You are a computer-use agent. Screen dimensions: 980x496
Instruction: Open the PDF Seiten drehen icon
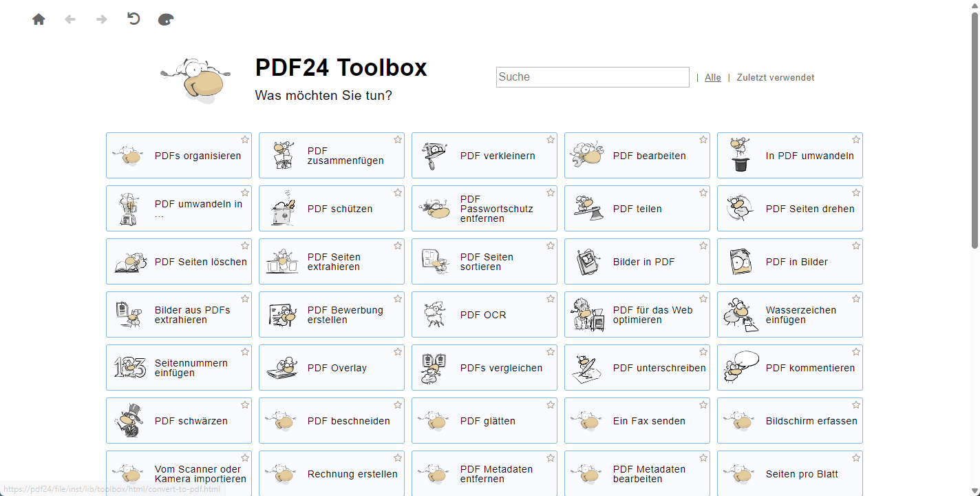click(739, 209)
